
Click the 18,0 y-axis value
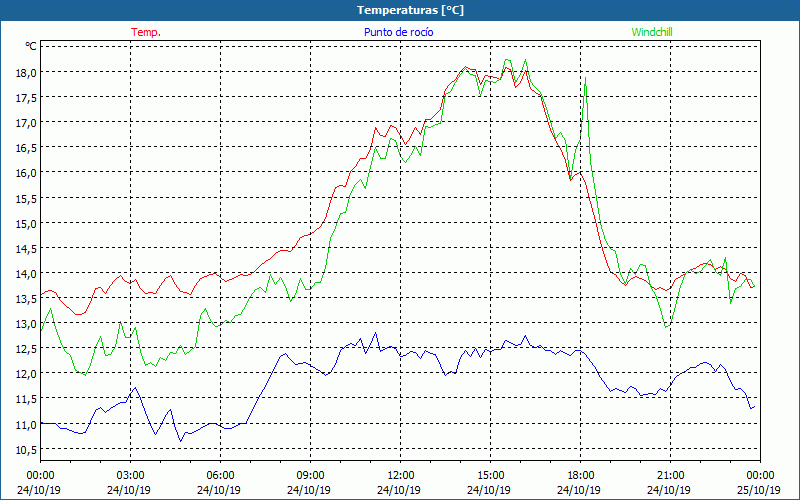coord(27,72)
